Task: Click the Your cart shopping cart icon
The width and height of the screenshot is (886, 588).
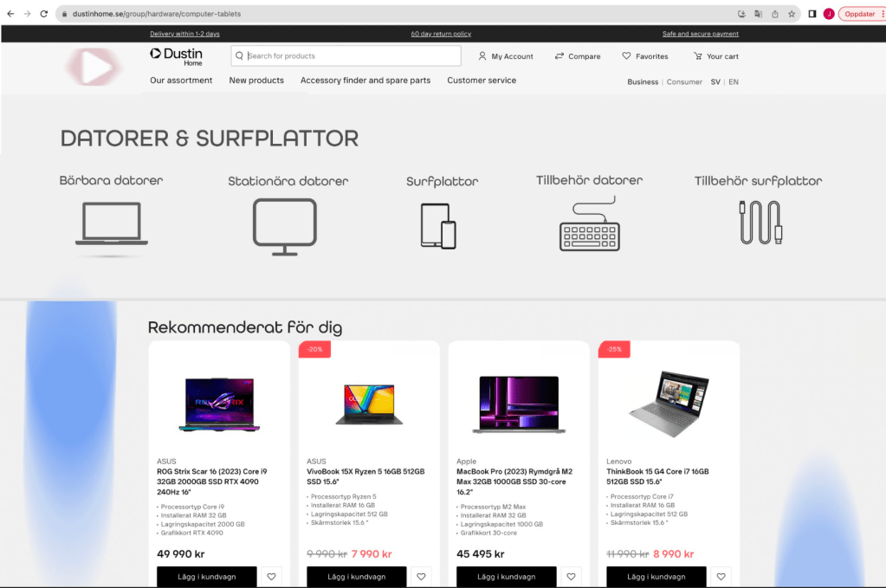Action: (698, 56)
